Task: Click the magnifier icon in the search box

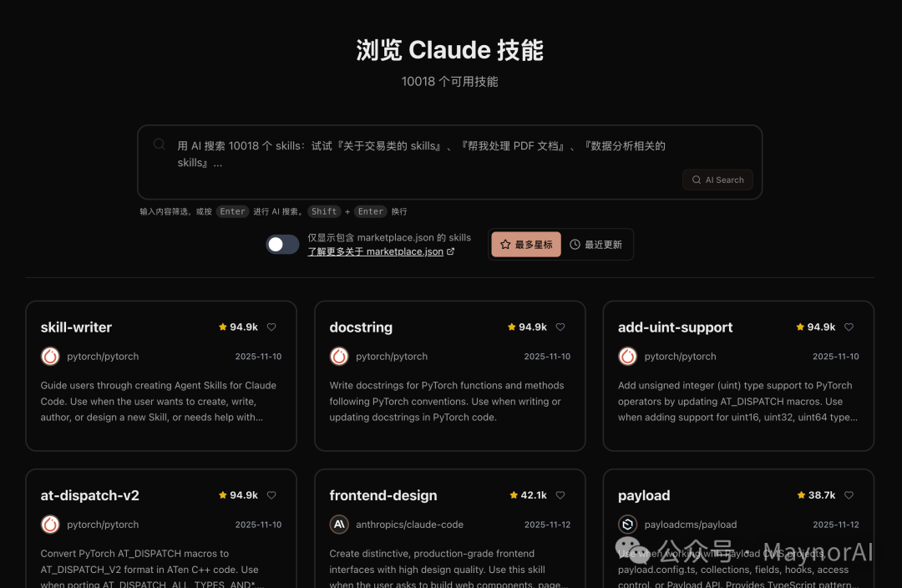Action: tap(160, 144)
